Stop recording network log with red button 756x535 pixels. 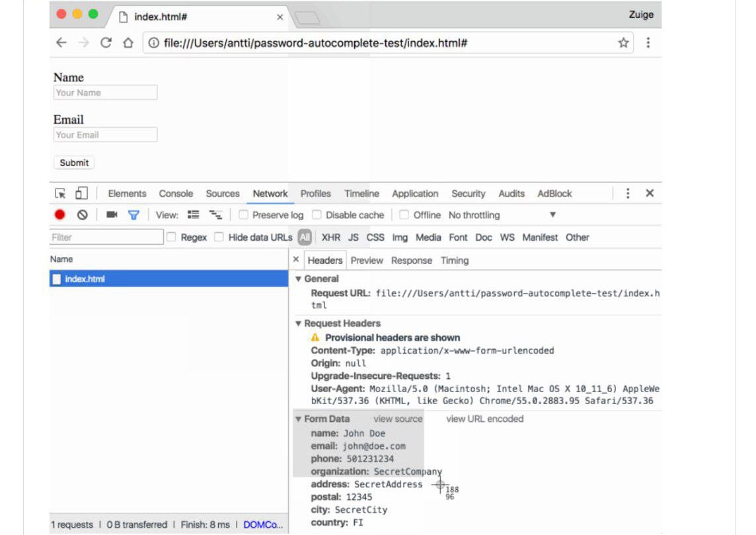[60, 215]
